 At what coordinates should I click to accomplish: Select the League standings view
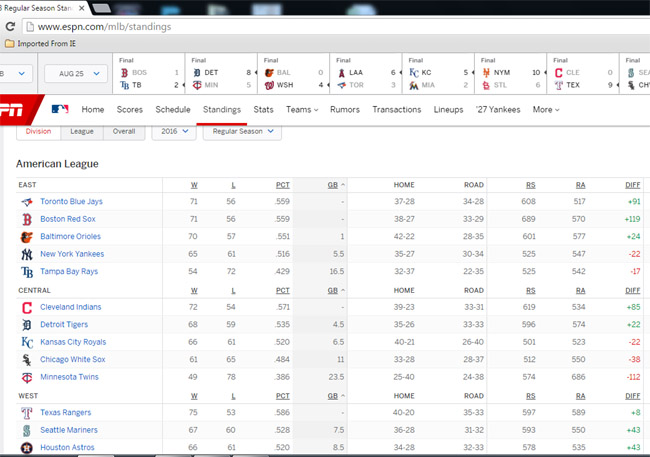82,131
